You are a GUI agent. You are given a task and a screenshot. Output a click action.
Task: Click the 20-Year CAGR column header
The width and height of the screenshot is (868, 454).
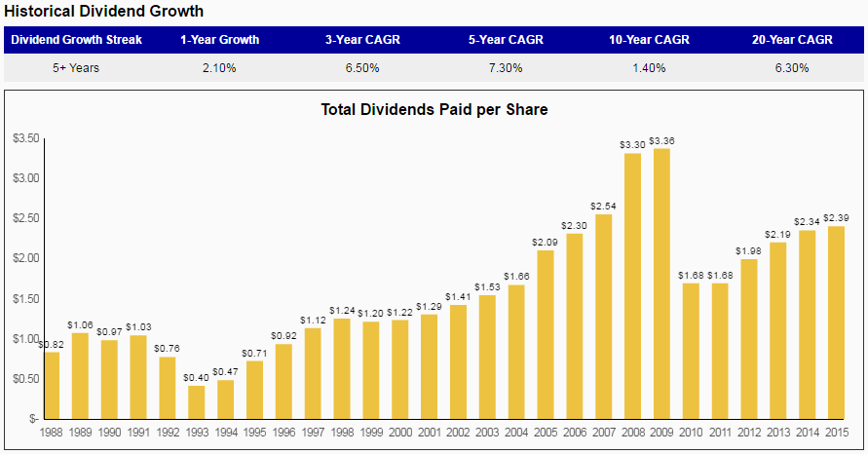[792, 40]
